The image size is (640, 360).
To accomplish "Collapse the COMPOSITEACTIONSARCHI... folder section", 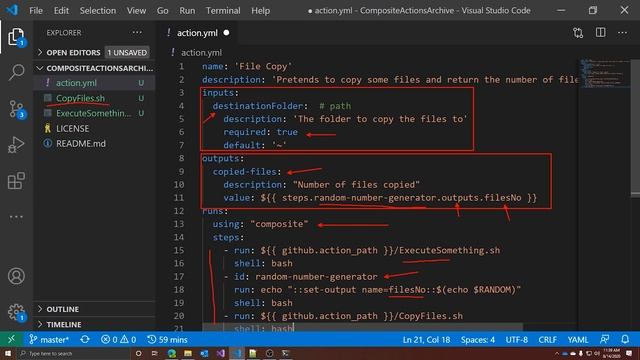I will point(94,68).
